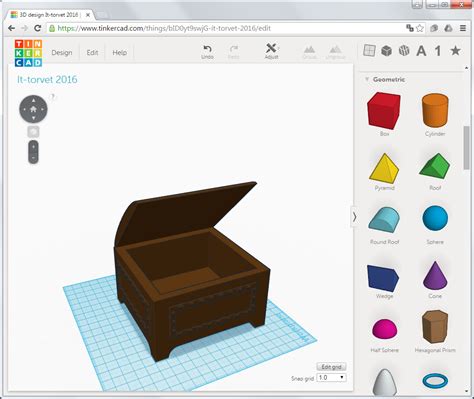
Task: Collapse the shapes panel with the arrow
Action: (354, 217)
